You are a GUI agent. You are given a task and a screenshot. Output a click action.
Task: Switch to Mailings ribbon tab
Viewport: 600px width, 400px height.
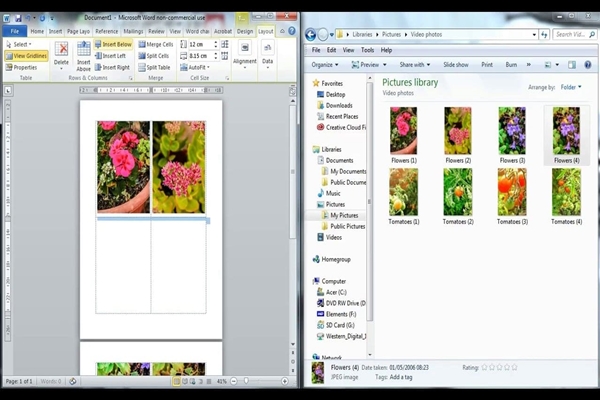click(133, 31)
